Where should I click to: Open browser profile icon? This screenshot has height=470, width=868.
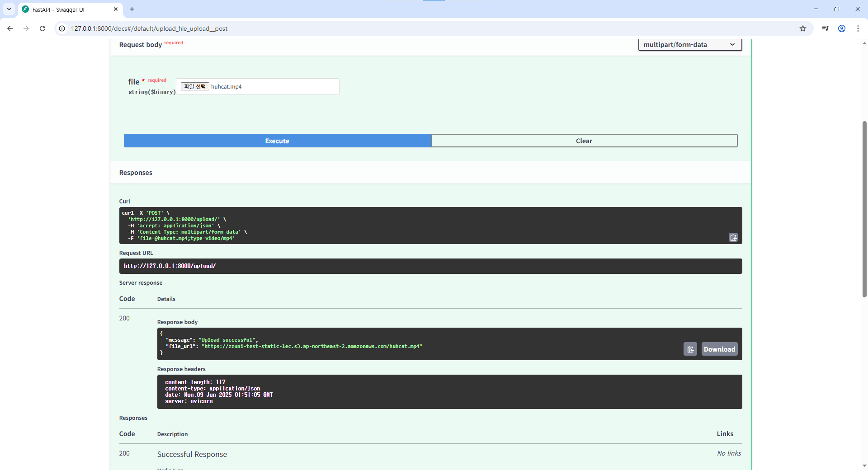pos(842,28)
